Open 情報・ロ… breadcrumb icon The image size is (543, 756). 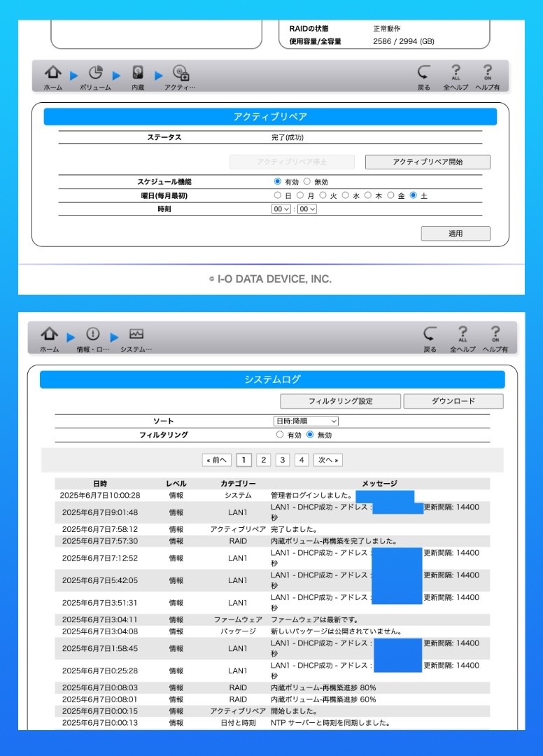(x=92, y=339)
